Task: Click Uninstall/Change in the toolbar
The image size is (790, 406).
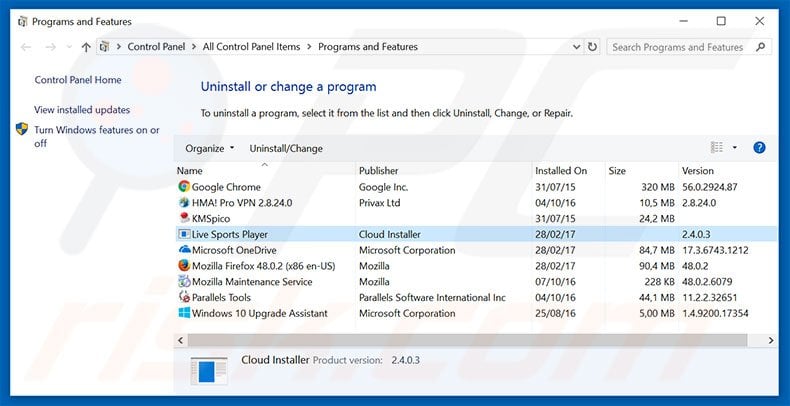Action: click(x=286, y=148)
